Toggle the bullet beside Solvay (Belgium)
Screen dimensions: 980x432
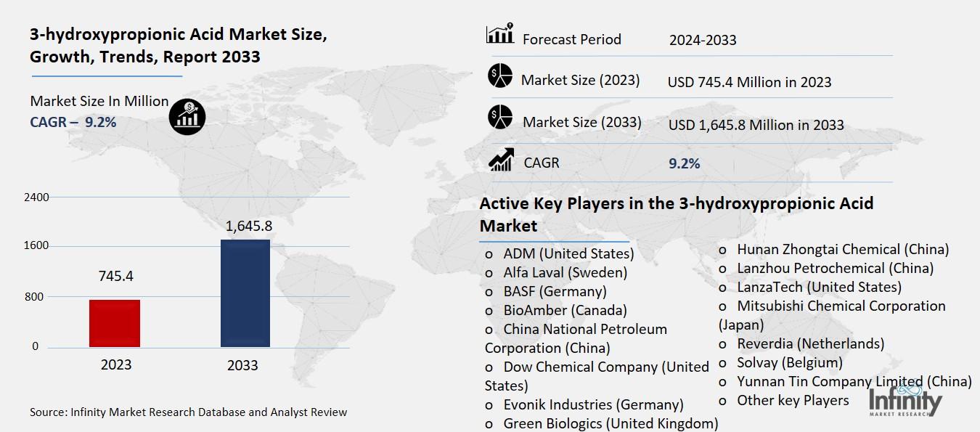pyautogui.click(x=721, y=362)
